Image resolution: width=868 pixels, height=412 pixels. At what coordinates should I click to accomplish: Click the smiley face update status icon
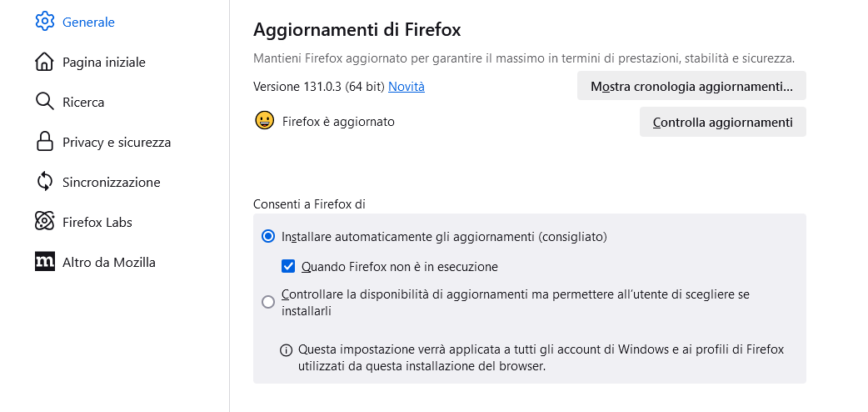[264, 121]
